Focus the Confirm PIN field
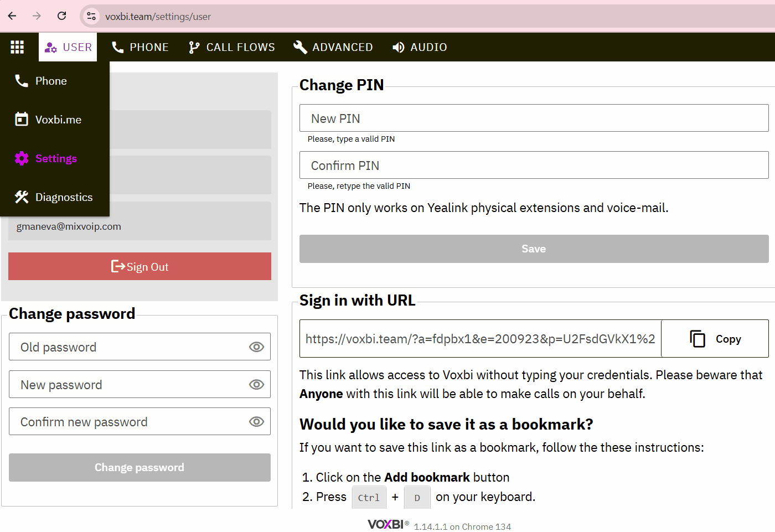 (x=534, y=166)
